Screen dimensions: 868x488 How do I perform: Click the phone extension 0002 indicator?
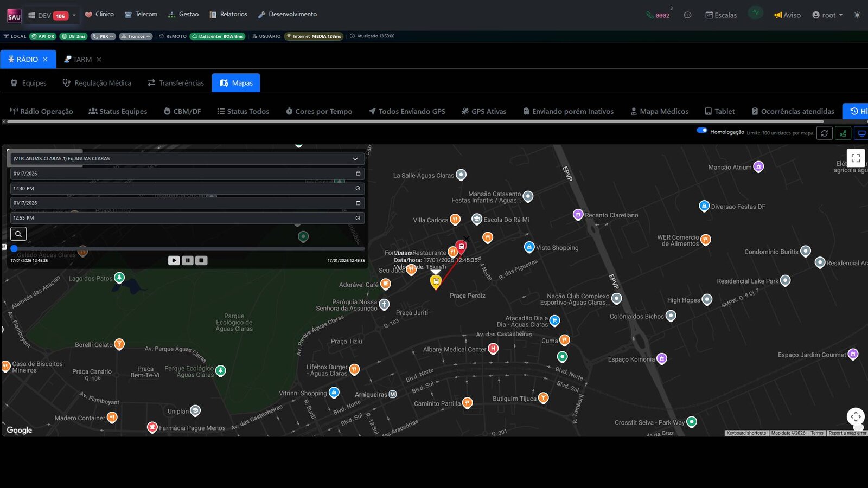pos(658,15)
